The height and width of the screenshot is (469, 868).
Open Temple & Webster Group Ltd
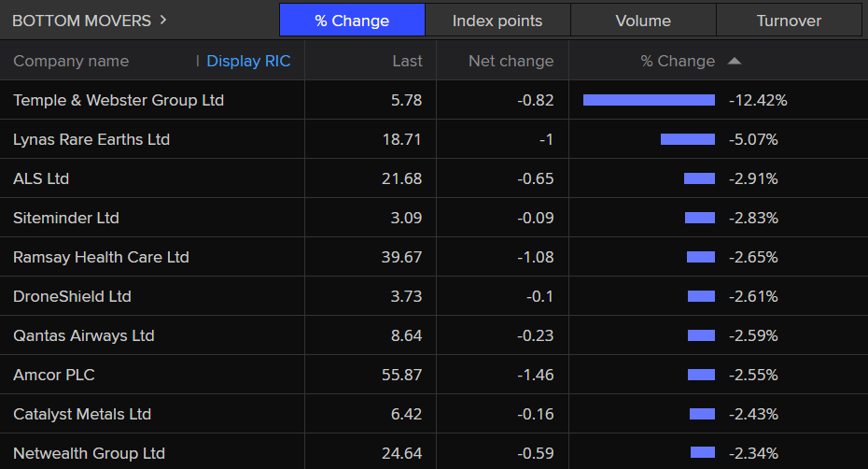click(119, 100)
